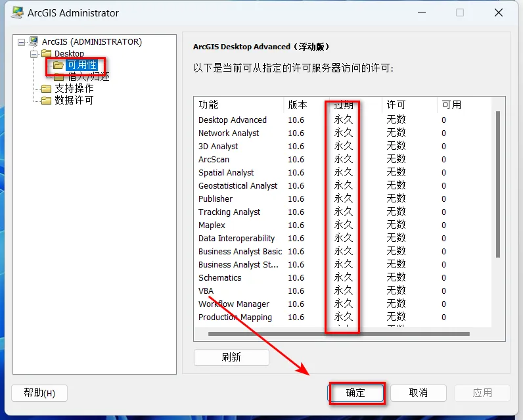Select the Desktop tree label
The height and width of the screenshot is (420, 523).
coord(69,53)
